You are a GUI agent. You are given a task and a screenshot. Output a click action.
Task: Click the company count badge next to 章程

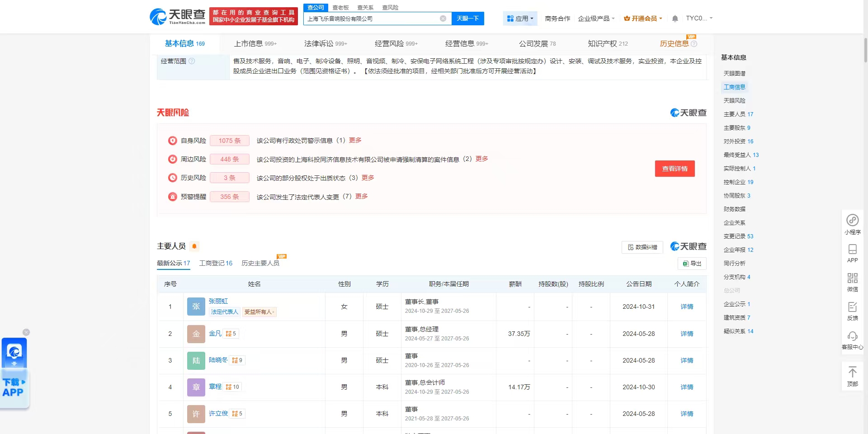click(x=232, y=387)
